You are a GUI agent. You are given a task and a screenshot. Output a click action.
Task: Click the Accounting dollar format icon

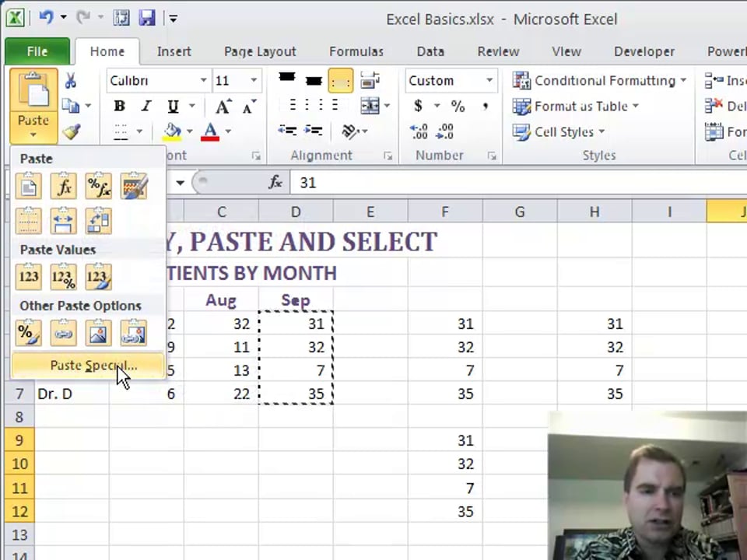419,106
